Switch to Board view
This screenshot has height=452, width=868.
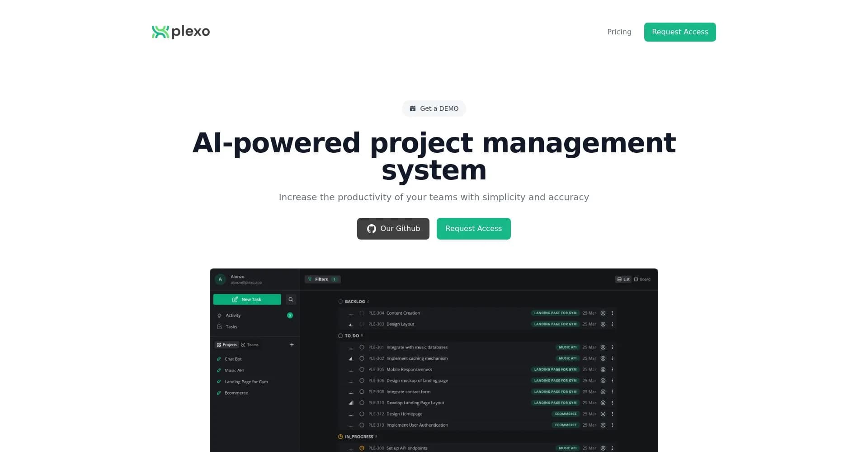click(x=642, y=279)
